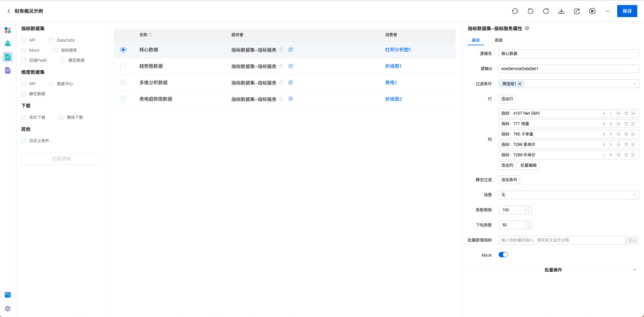The image size is (644, 317).
Task: Open the 杜邦分析图1 consumer link
Action: (398, 49)
